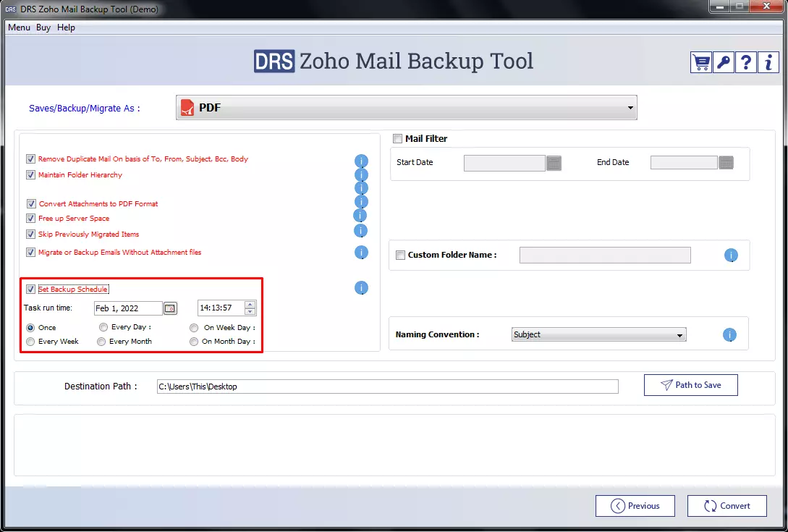
Task: Decrease task run time with down arrow
Action: 250,312
